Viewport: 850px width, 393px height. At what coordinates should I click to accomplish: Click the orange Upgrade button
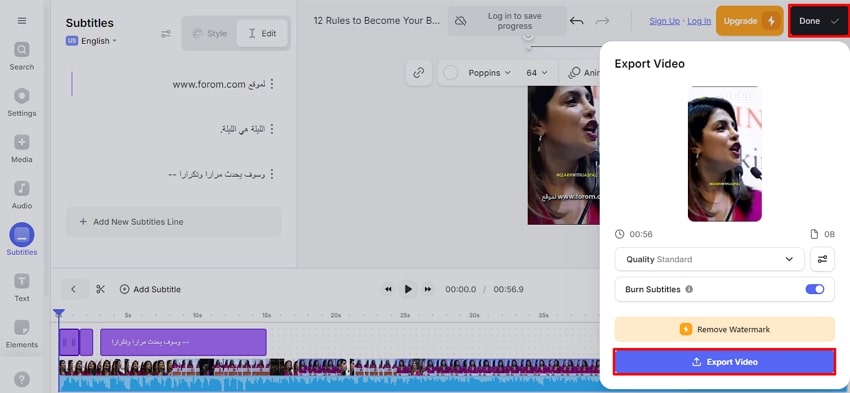click(750, 21)
